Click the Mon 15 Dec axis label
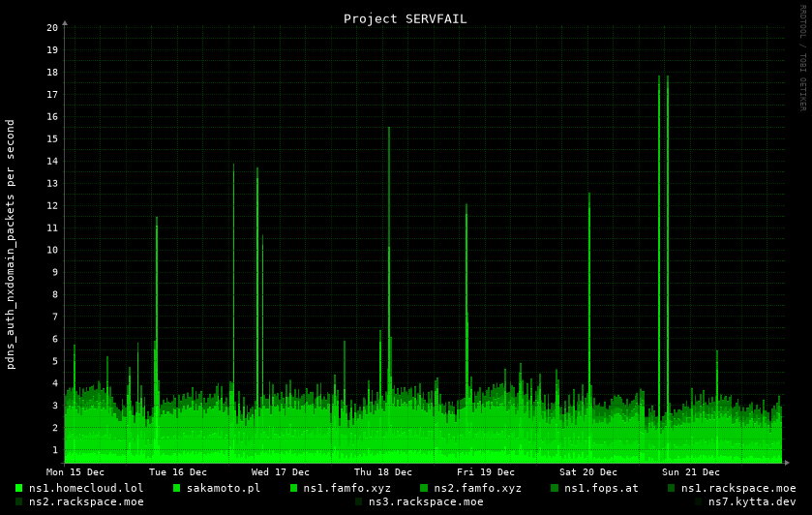 (75, 472)
